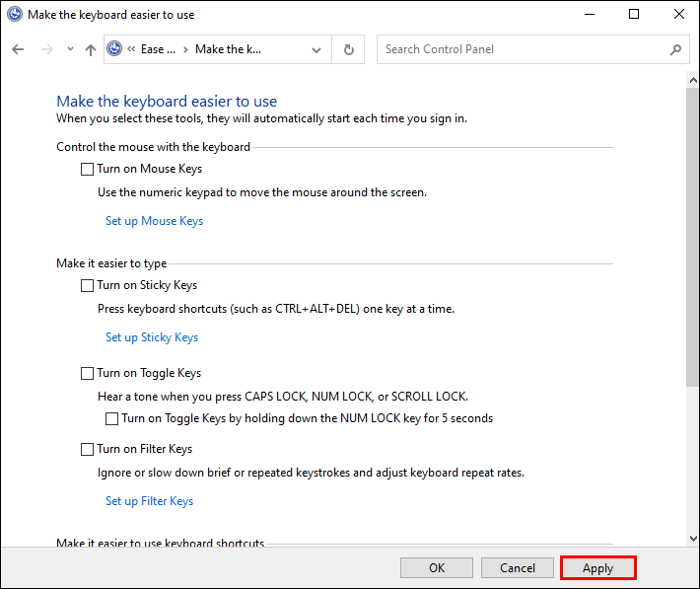Image resolution: width=700 pixels, height=589 pixels.
Task: Click the Ease of Access address bar icon
Action: pyautogui.click(x=115, y=49)
